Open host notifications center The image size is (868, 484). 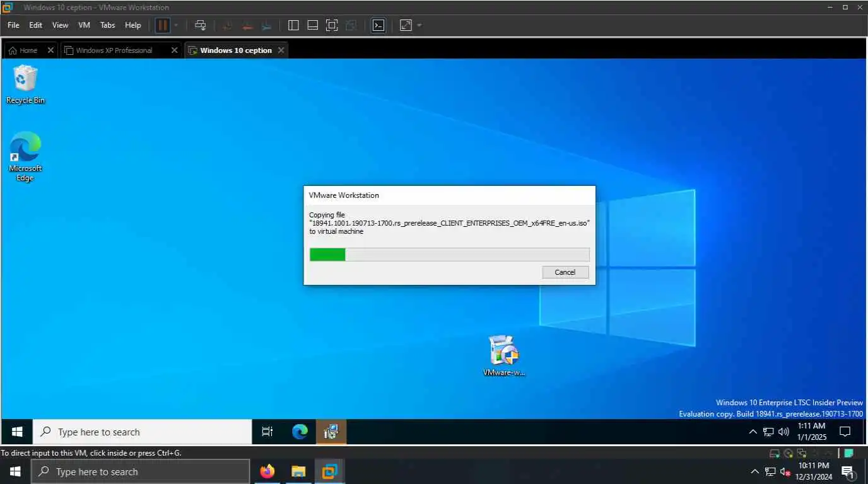[x=848, y=471]
